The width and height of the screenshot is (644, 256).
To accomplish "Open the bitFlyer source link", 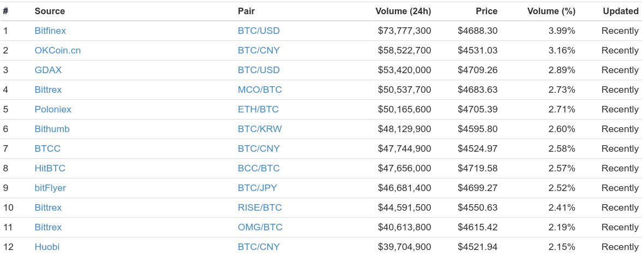I will coord(50,188).
